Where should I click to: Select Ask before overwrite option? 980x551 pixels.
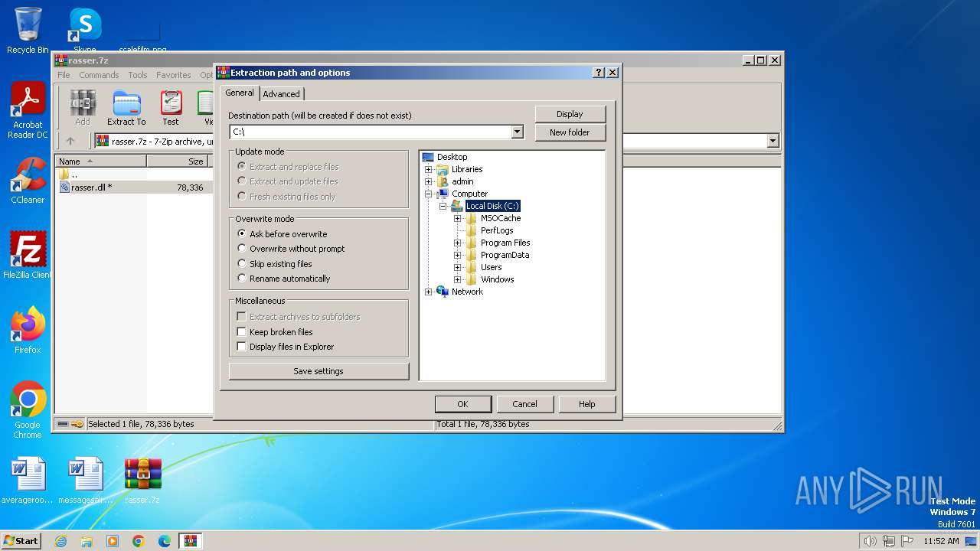[x=282, y=234]
